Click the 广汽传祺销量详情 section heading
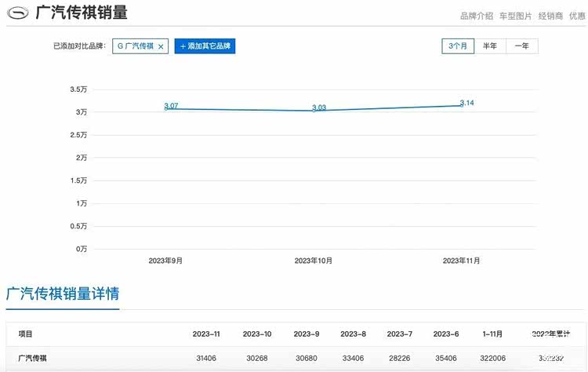588x372 pixels. [63, 294]
